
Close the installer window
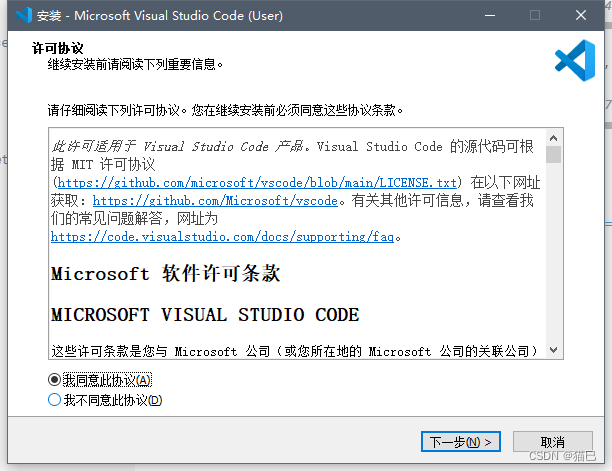click(x=581, y=16)
